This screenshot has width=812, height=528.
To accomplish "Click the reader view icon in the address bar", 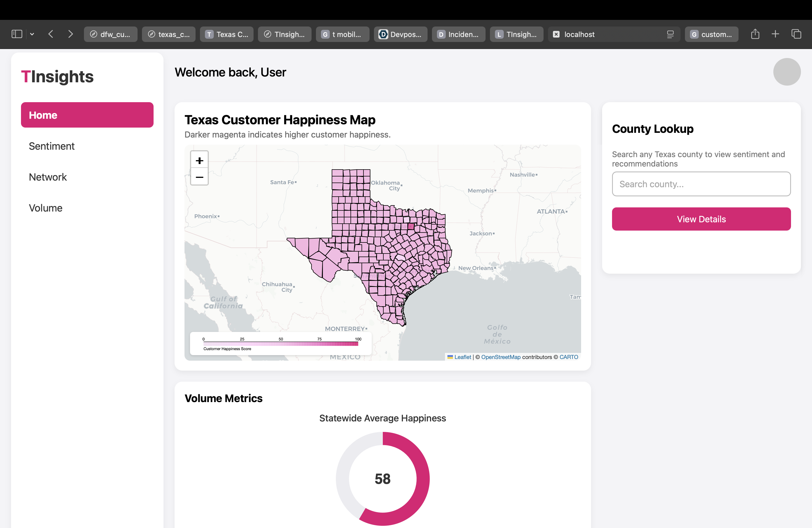I will (670, 34).
